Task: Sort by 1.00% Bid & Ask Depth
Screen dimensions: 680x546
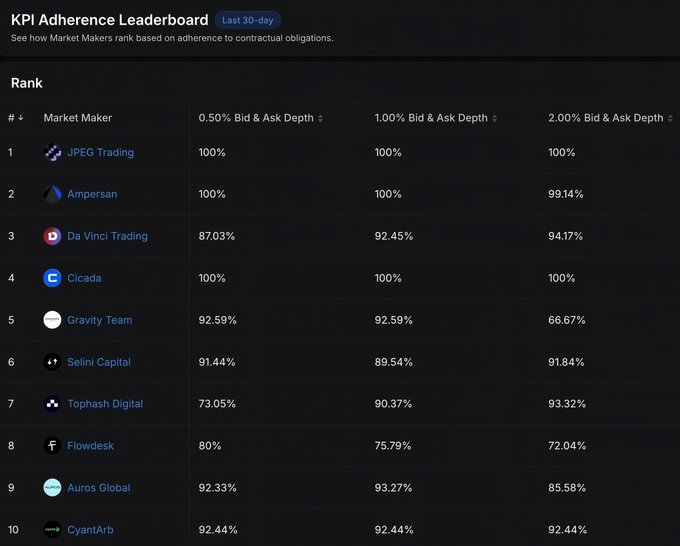Action: click(495, 118)
